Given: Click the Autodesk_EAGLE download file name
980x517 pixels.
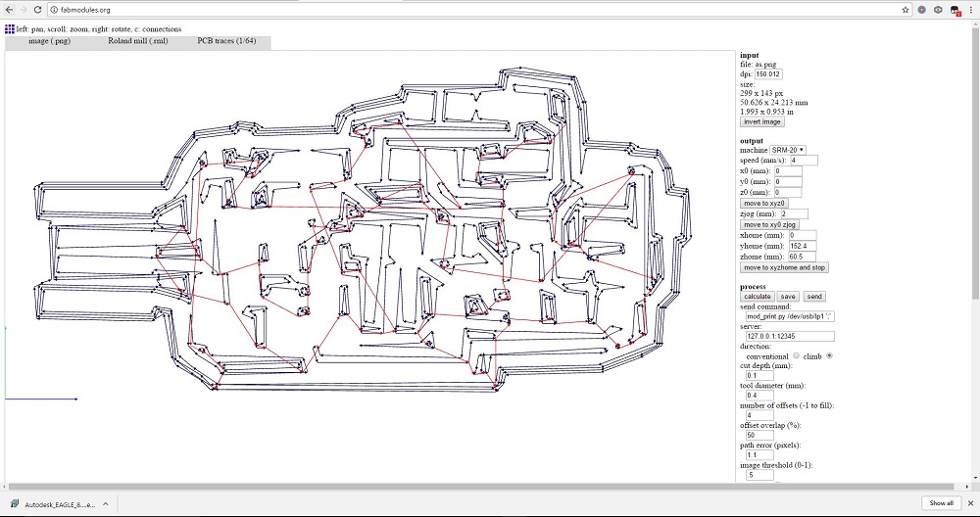Looking at the screenshot, I should (x=60, y=504).
